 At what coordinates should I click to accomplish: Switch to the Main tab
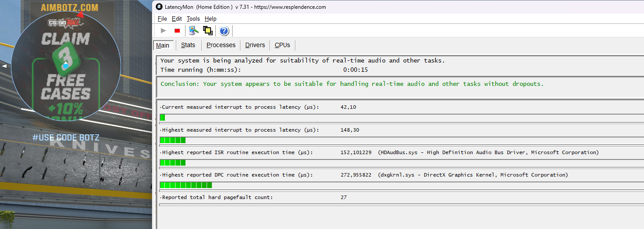click(x=163, y=45)
